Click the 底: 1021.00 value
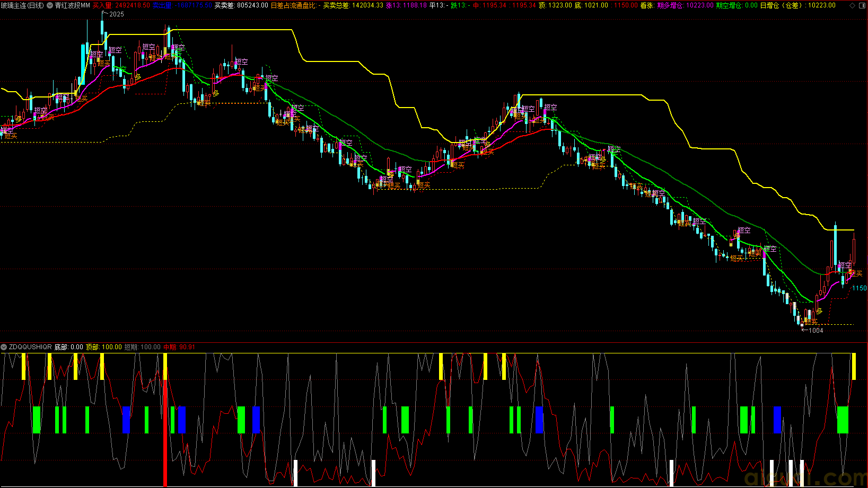 (591, 5)
